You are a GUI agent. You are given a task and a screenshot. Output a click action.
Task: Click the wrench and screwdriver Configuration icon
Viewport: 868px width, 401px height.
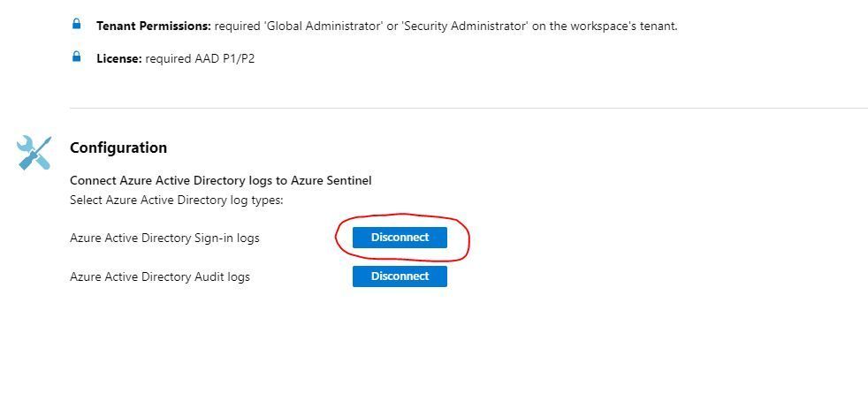(x=34, y=153)
